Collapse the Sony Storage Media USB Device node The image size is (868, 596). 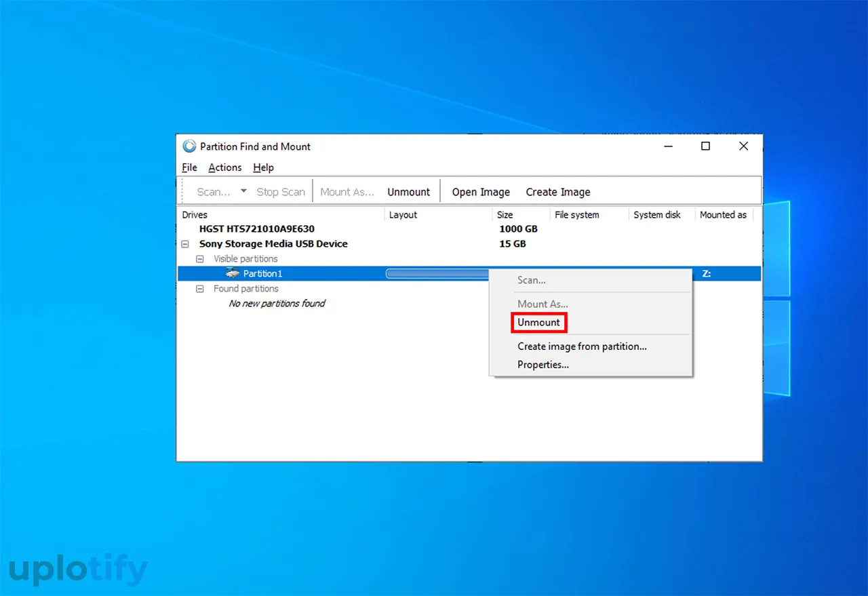pos(185,244)
